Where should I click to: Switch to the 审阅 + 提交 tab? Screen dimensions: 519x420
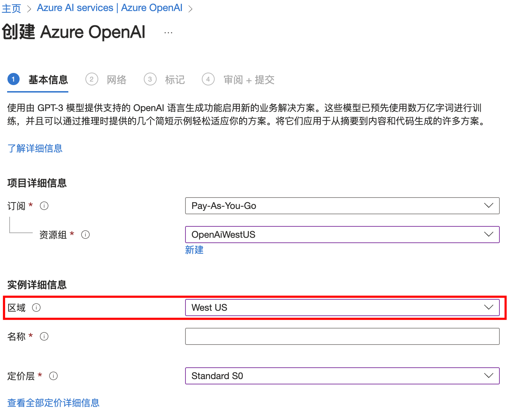pos(238,80)
